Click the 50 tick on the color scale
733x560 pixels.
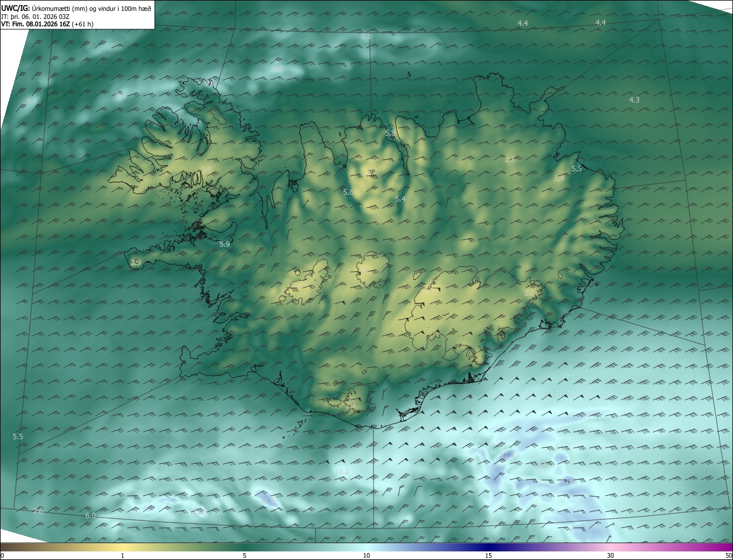(x=729, y=555)
